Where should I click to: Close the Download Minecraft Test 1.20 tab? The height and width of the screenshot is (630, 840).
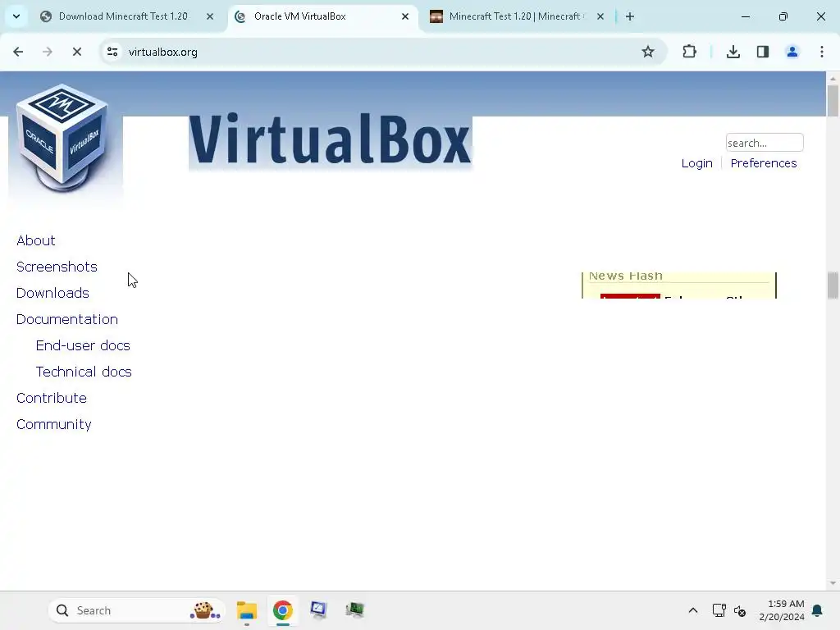[210, 16]
